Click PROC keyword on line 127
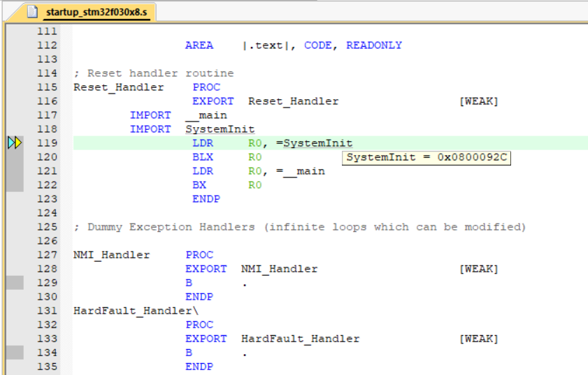Screen dimensions: 588x375 pyautogui.click(x=199, y=255)
